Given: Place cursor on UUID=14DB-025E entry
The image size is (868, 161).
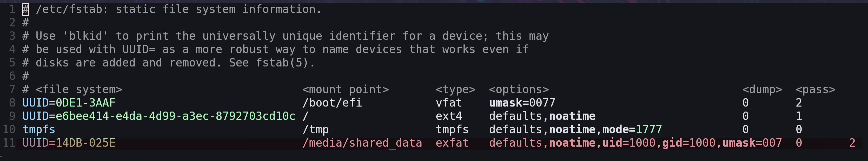Looking at the screenshot, I should [69, 143].
